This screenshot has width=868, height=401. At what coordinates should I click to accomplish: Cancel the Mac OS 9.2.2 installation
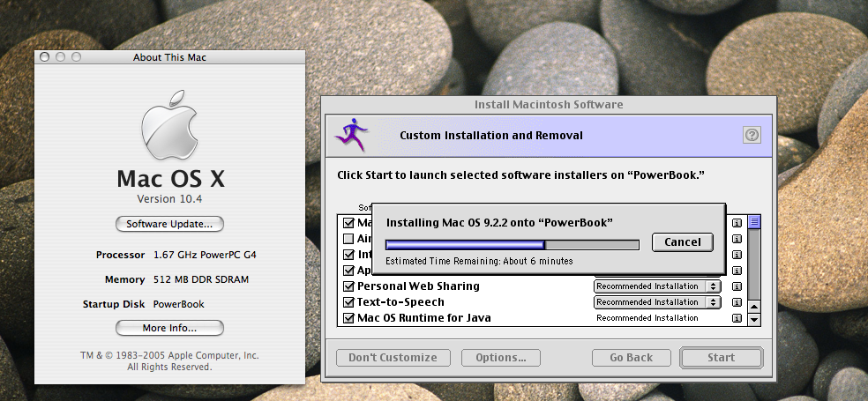pos(682,242)
